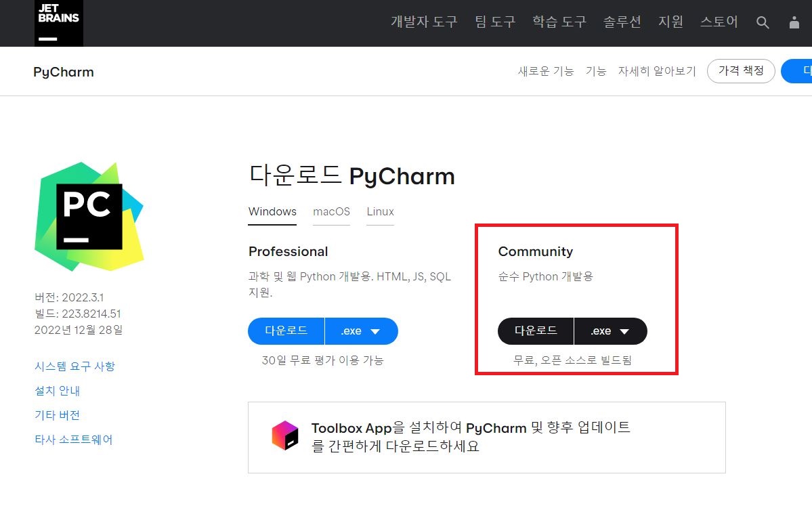
Task: Open 시스템 요구 사항 link
Action: (74, 366)
